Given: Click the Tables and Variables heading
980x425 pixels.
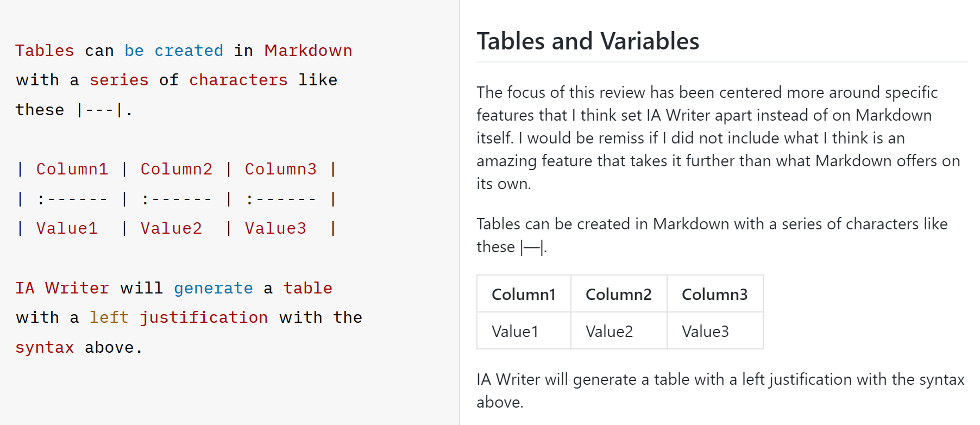Looking at the screenshot, I should [x=588, y=41].
